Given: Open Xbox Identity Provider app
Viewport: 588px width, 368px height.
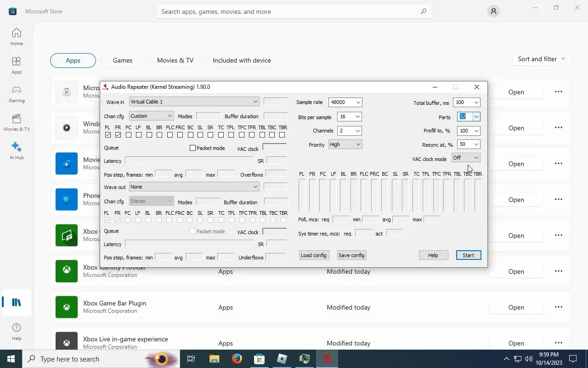Looking at the screenshot, I should click(516, 271).
